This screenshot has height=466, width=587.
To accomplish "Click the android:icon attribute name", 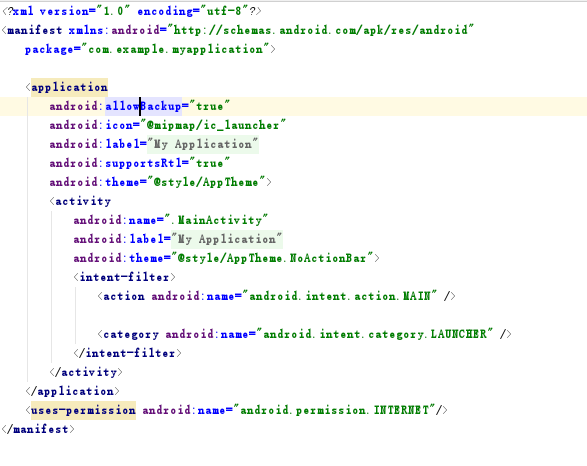I will (91, 125).
